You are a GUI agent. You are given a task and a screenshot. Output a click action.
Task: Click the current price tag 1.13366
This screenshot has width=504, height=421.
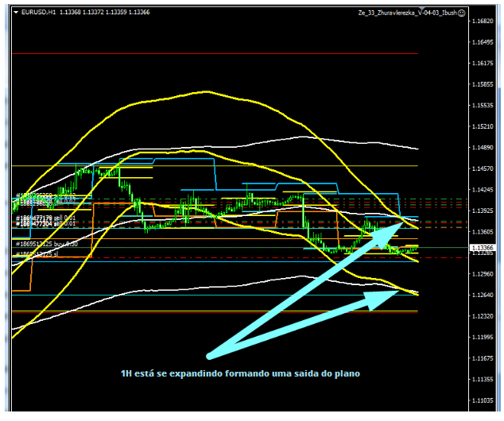[x=483, y=248]
